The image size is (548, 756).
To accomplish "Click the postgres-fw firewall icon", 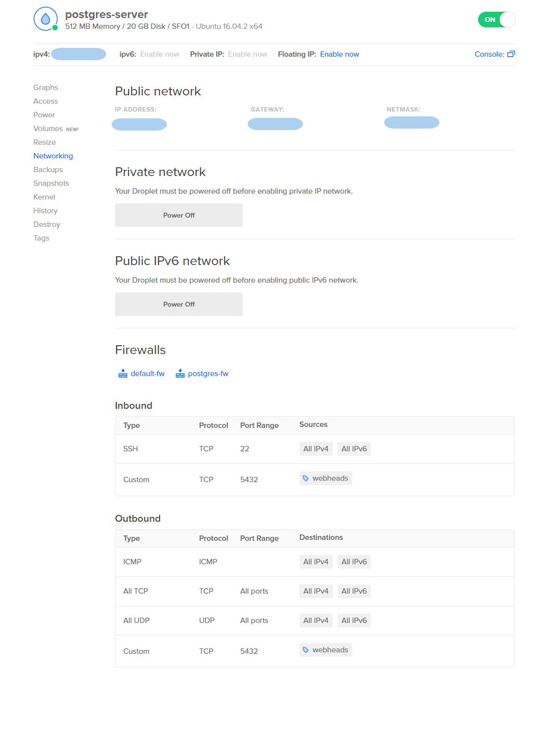I will click(x=180, y=374).
